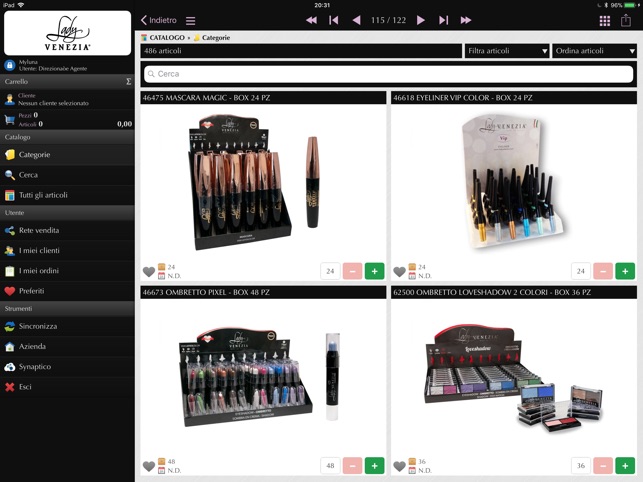The image size is (643, 482).
Task: Go to first page with skip-to-start arrow
Action: coord(334,20)
